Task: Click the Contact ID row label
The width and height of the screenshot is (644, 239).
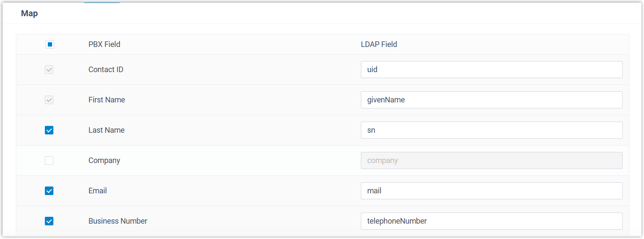Action: click(106, 70)
